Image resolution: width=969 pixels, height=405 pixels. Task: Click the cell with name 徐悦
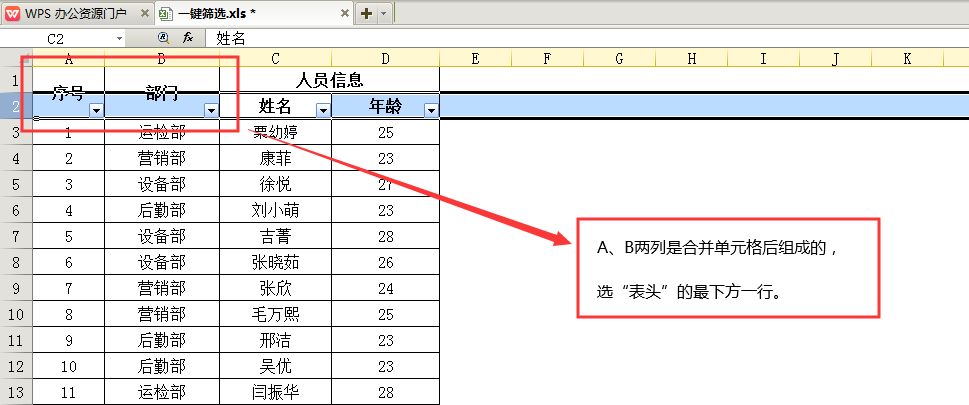pos(276,184)
